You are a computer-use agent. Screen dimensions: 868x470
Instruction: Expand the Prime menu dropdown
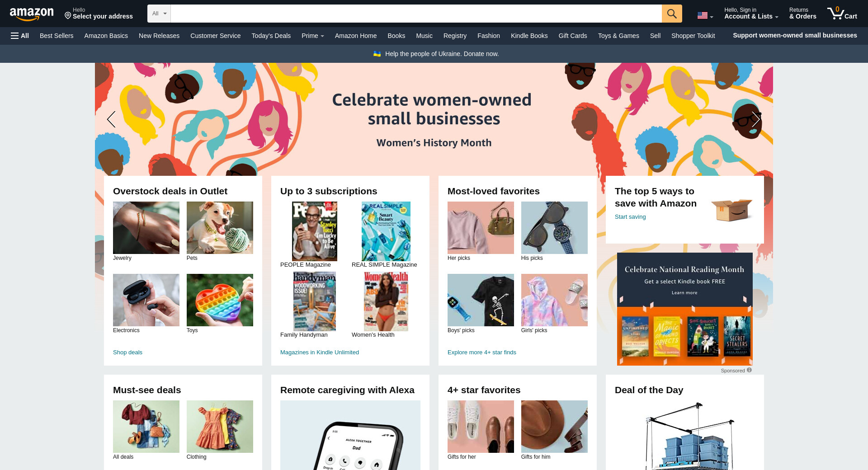click(313, 36)
